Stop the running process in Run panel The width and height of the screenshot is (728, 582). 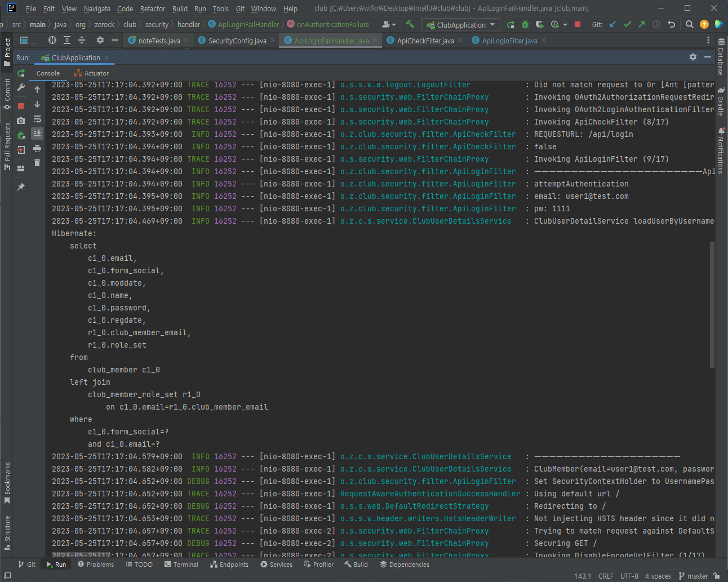coord(21,105)
